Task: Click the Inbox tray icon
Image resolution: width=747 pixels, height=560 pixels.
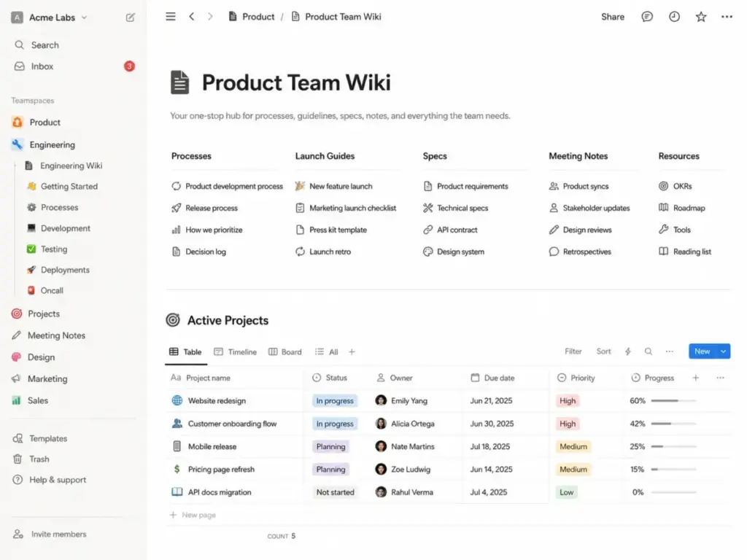Action: (19, 66)
